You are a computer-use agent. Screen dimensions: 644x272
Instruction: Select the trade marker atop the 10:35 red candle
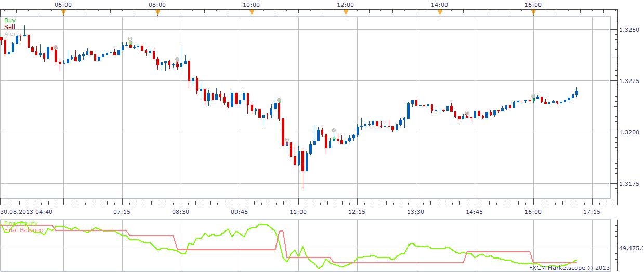279,100
